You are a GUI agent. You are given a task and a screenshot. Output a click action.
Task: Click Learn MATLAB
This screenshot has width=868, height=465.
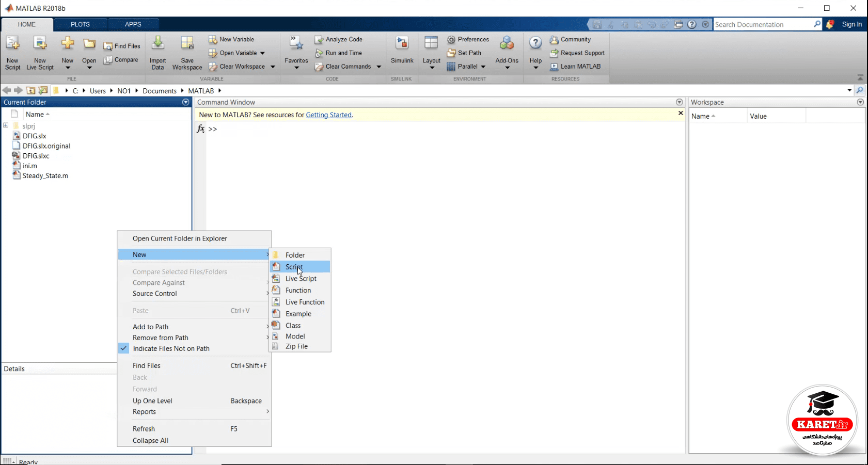575,66
